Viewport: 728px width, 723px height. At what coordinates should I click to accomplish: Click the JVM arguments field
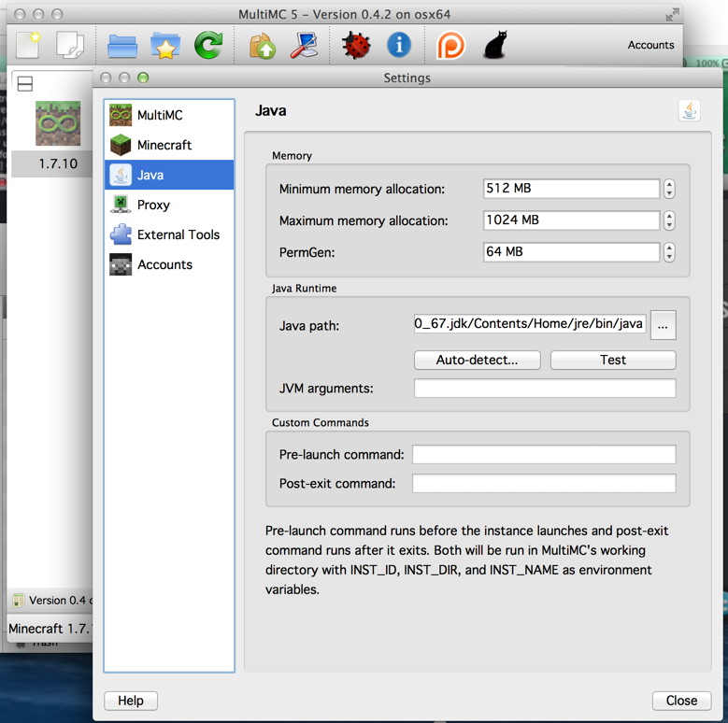pos(545,388)
